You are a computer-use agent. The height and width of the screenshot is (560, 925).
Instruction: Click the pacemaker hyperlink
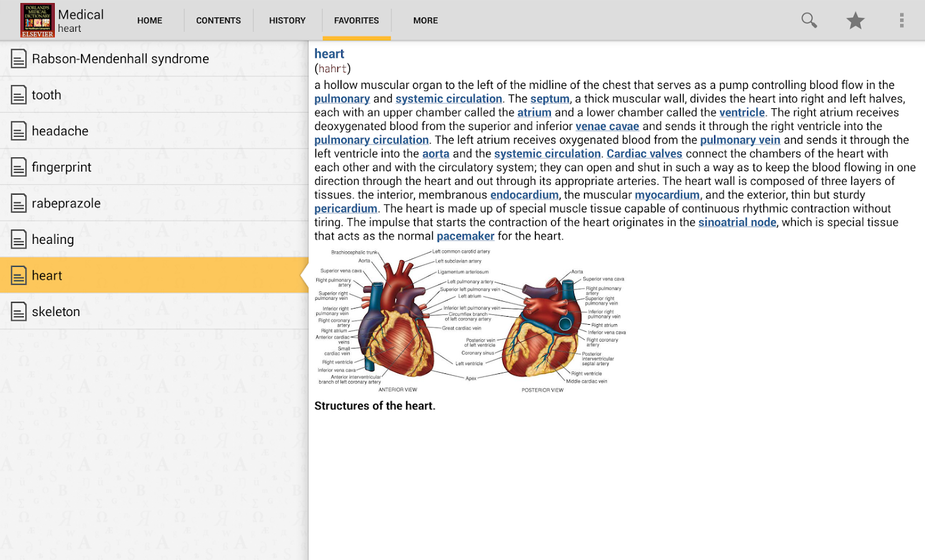pos(465,236)
